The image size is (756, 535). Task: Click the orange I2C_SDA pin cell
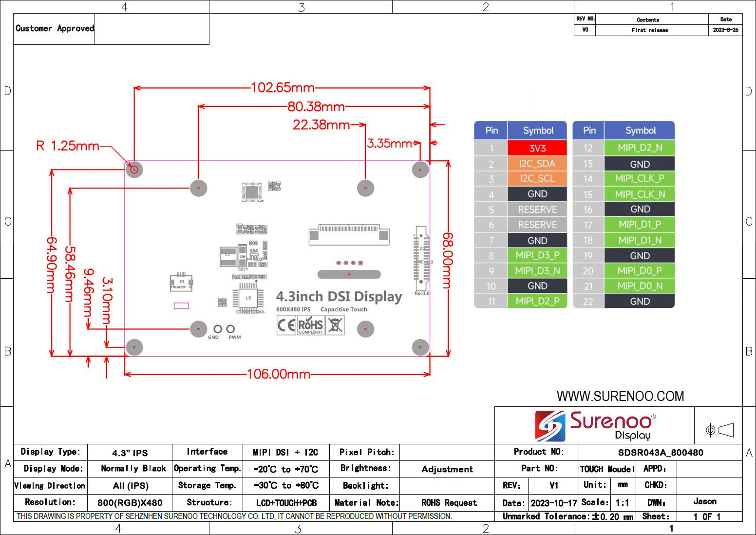(x=537, y=164)
